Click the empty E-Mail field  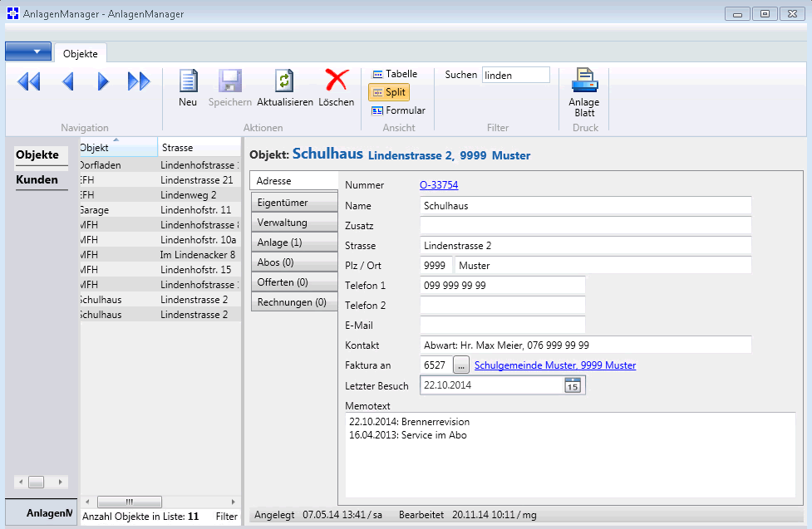(x=502, y=325)
